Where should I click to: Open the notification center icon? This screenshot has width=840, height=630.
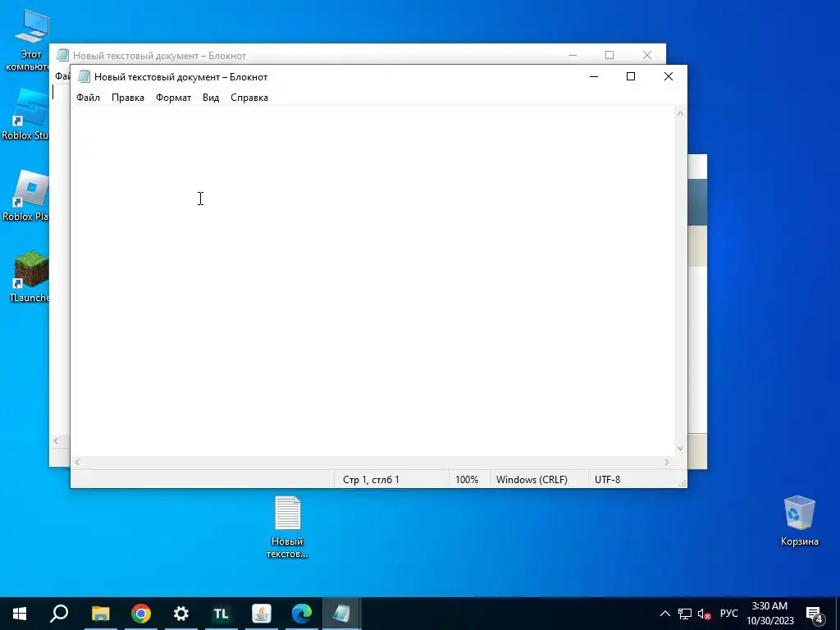[815, 614]
